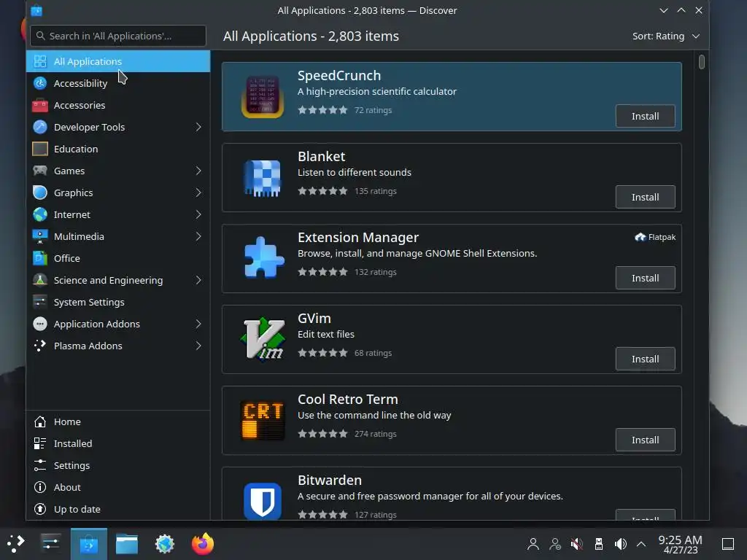Click the volume speaker tray icon
The image size is (747, 560).
[620, 544]
